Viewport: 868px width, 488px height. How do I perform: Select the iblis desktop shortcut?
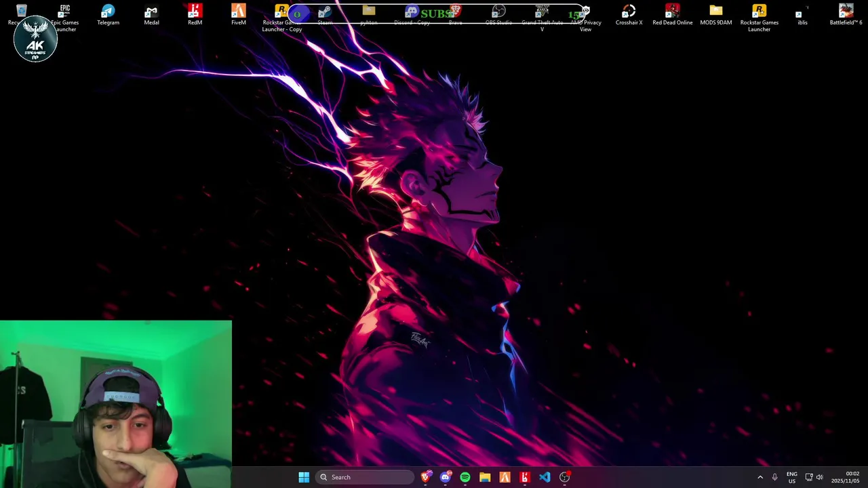(802, 15)
